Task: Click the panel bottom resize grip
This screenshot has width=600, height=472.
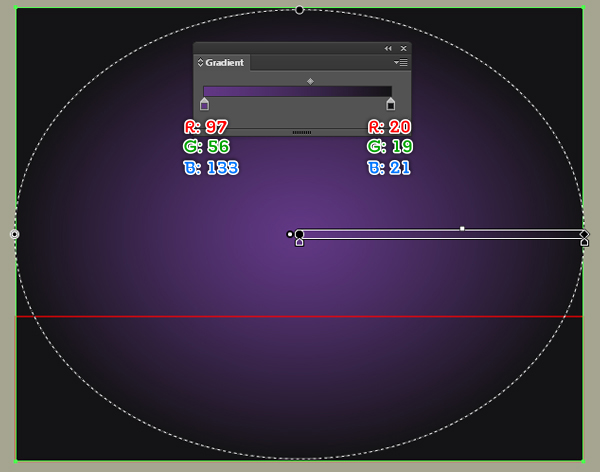Action: [x=302, y=132]
